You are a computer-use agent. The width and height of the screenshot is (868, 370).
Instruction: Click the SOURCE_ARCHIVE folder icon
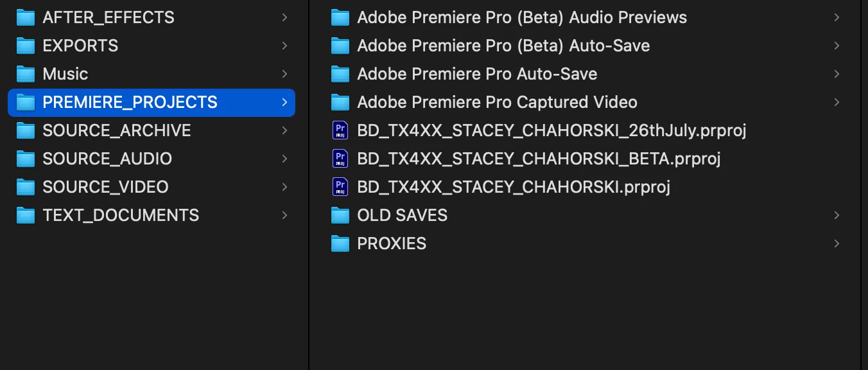click(26, 130)
